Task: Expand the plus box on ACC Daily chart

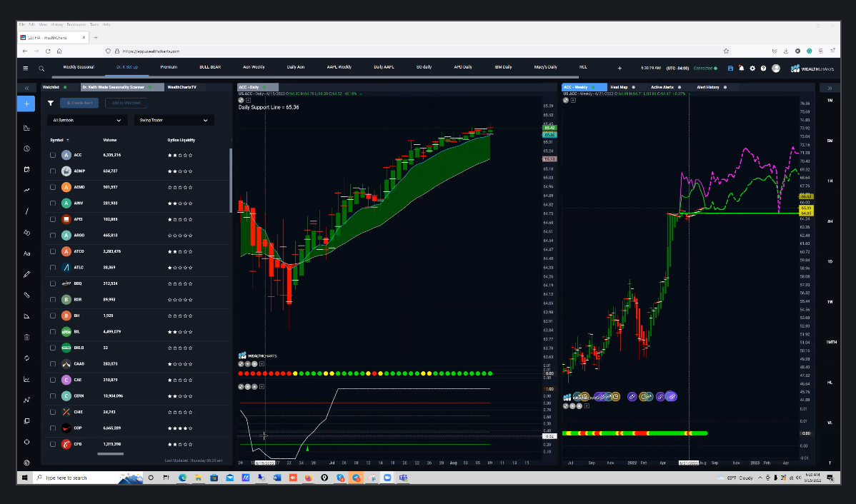Action: coord(249,101)
